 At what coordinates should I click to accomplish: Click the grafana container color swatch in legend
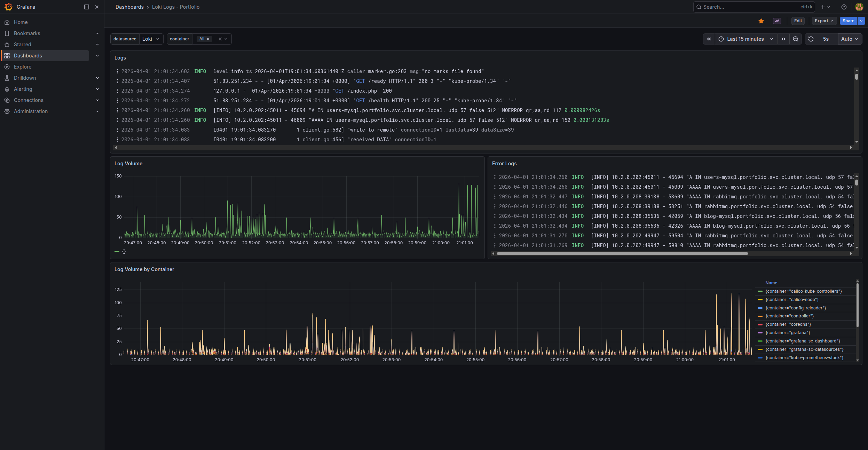[760, 333]
